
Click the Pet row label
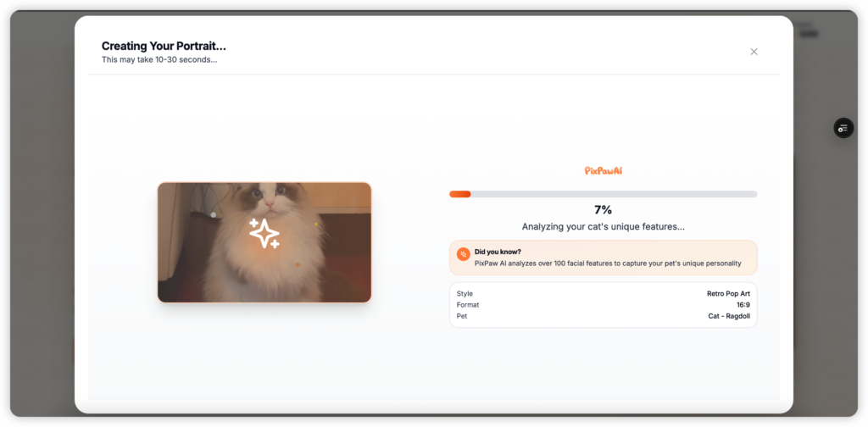(462, 316)
